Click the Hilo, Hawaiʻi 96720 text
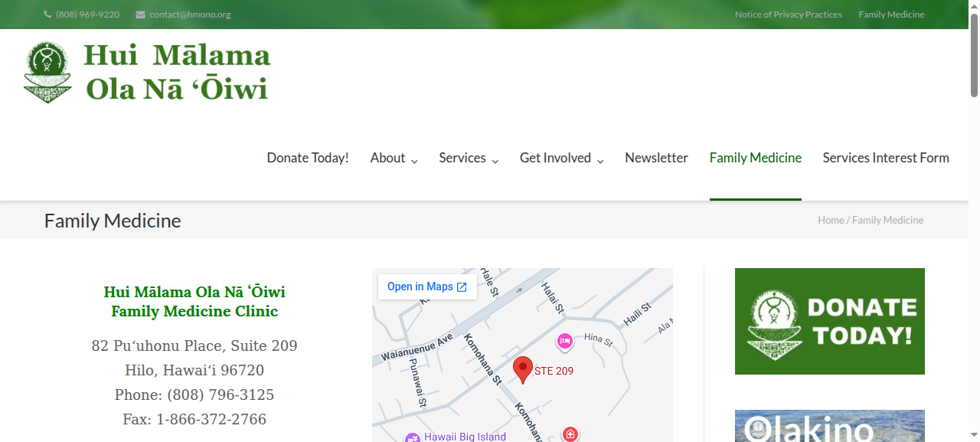Viewport: 980px width, 442px height. [194, 371]
